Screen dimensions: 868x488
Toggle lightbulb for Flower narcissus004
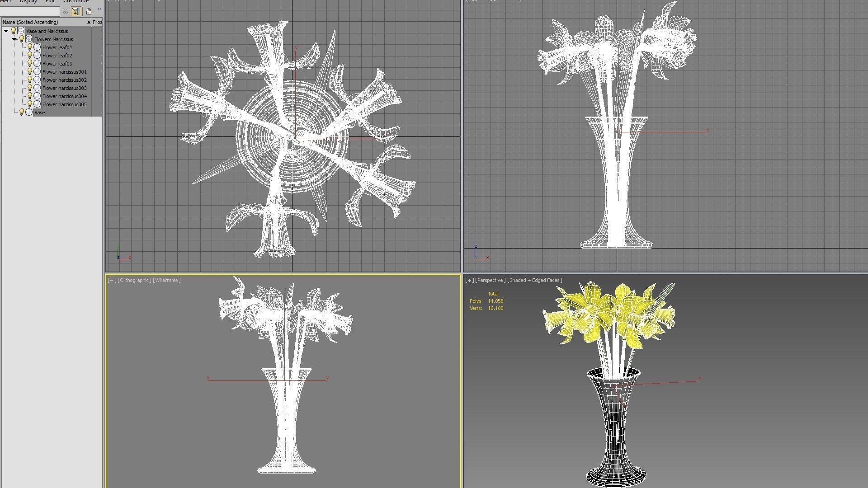tap(30, 96)
